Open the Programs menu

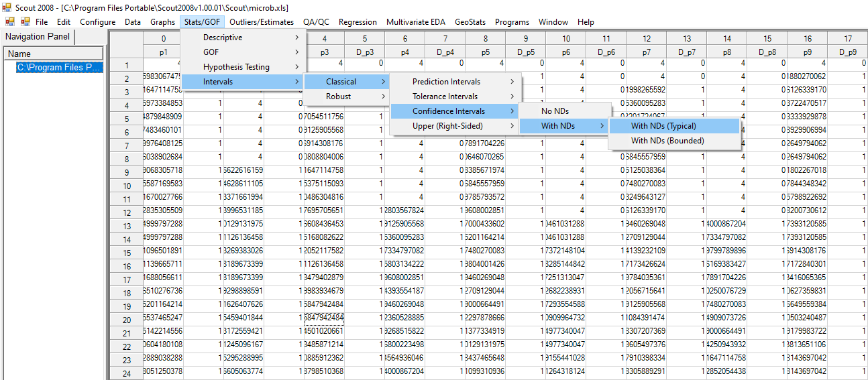(512, 22)
